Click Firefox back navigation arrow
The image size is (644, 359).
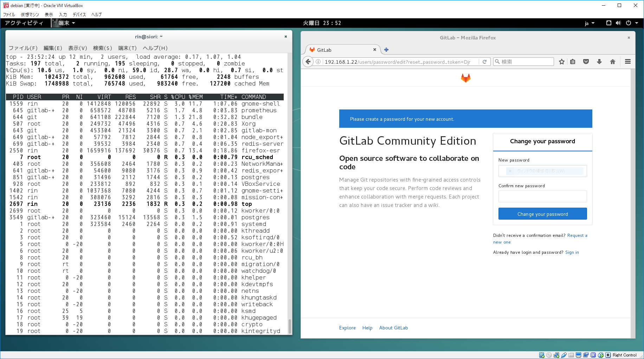[308, 62]
